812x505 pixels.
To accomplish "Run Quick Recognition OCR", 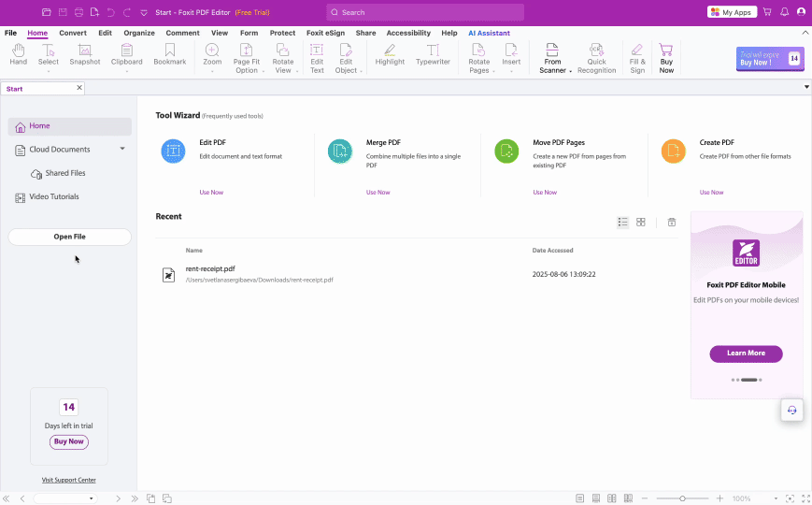I will [596, 58].
